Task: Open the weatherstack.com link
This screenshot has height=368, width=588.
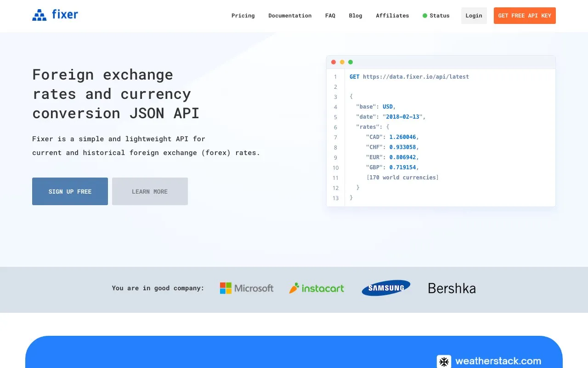Action: point(498,361)
